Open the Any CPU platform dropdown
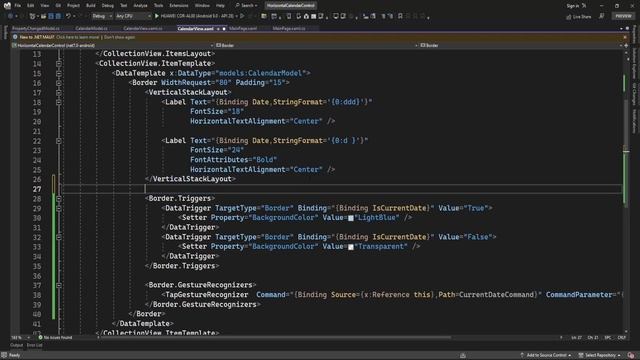The width and height of the screenshot is (640, 360). click(133, 16)
